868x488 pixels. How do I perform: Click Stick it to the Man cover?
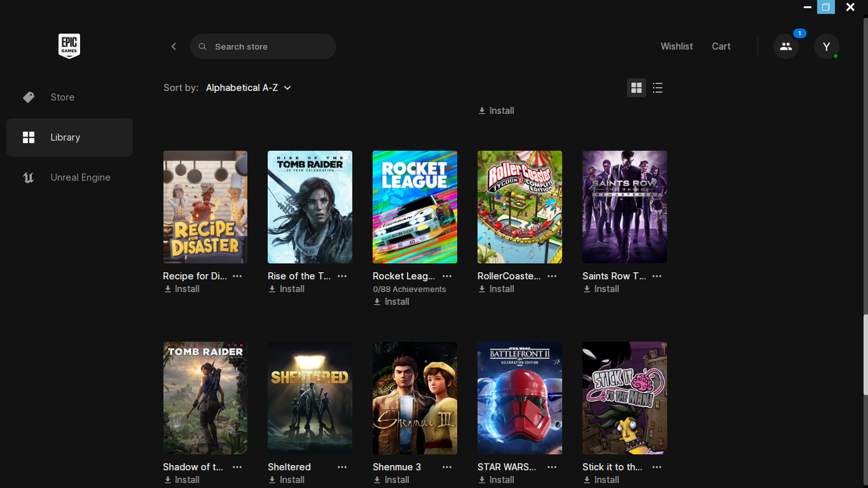(625, 398)
